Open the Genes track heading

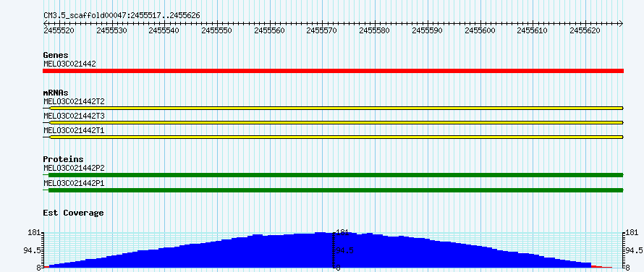pos(56,55)
